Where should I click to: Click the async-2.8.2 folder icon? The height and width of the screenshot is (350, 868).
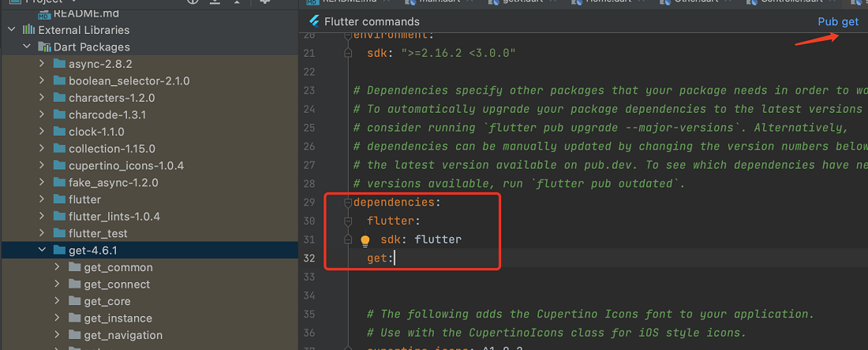pyautogui.click(x=59, y=64)
